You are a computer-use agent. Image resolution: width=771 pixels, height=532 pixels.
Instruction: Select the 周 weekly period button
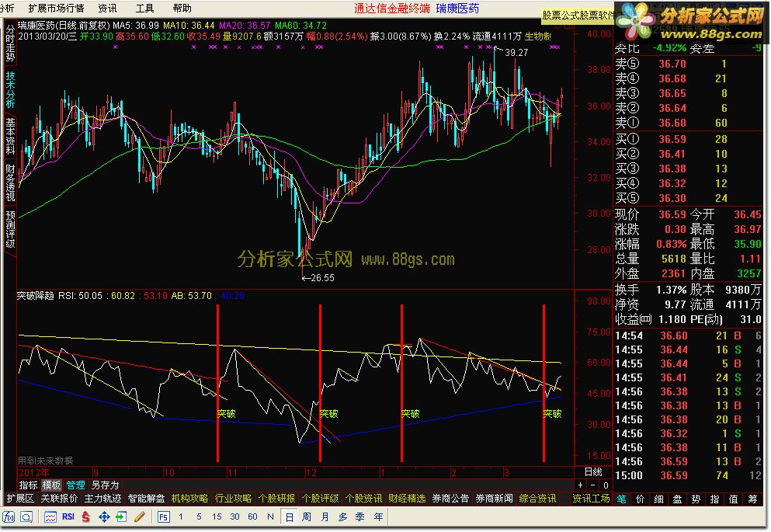click(307, 516)
